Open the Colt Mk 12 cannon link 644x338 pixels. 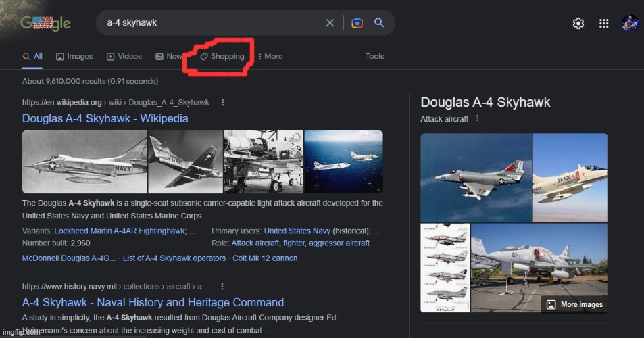click(265, 258)
